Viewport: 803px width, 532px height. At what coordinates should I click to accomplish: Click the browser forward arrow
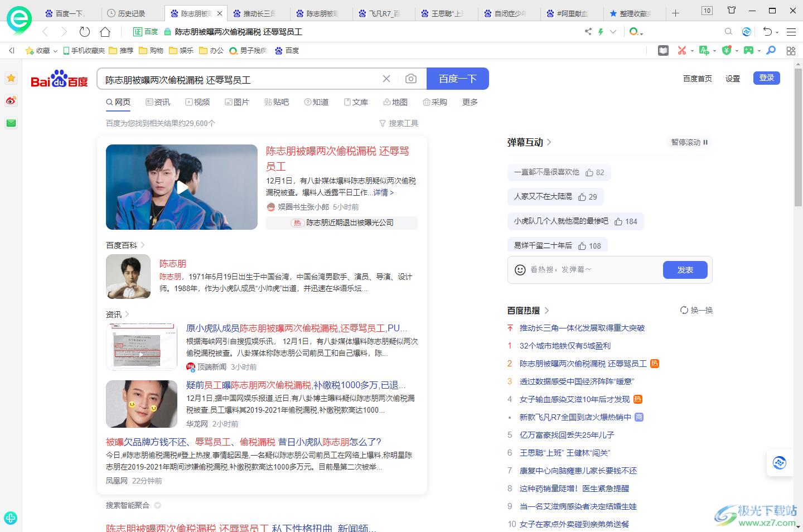coord(64,32)
